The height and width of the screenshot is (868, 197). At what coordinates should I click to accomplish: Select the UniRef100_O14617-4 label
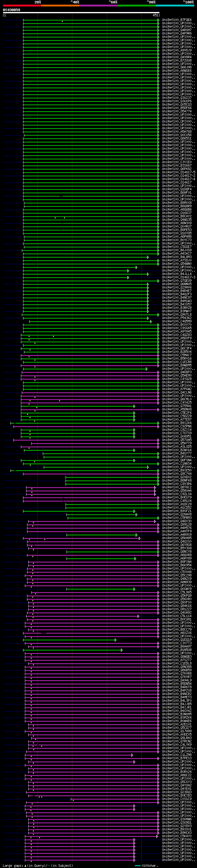pos(179,179)
